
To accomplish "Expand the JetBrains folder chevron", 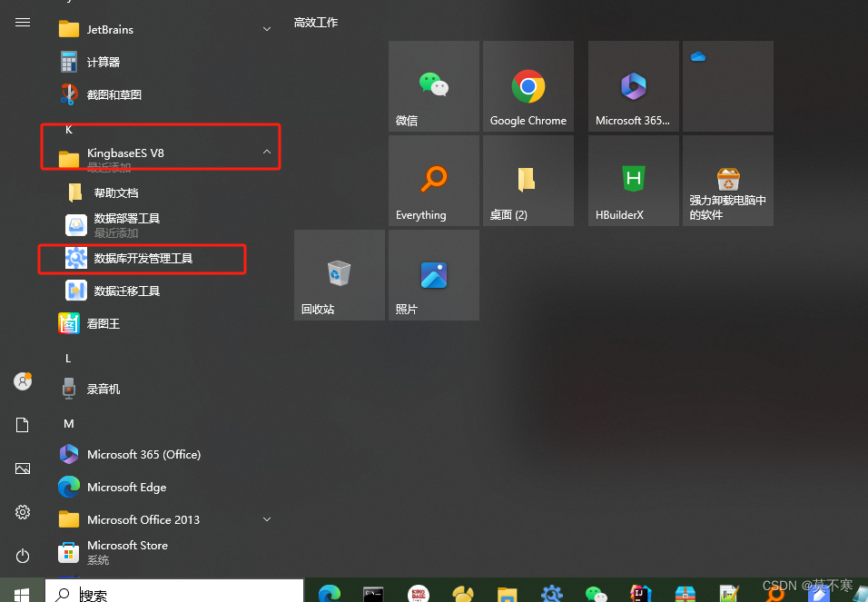I will [x=267, y=29].
